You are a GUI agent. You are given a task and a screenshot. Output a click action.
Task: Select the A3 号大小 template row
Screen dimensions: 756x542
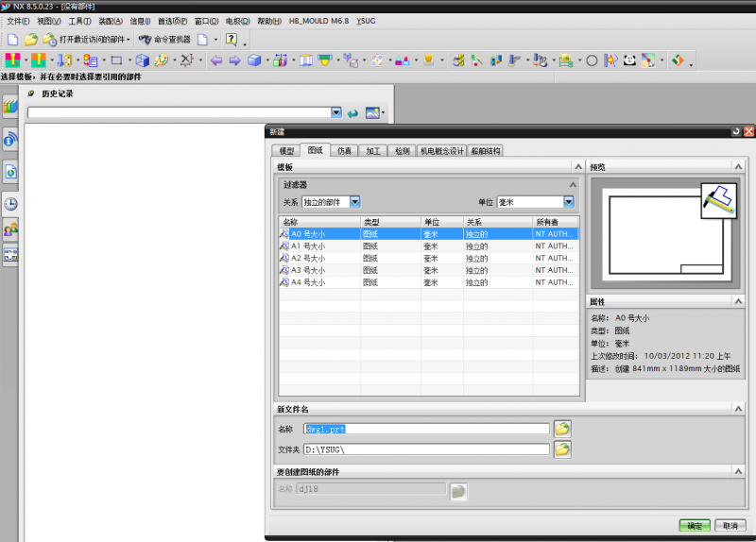(429, 270)
